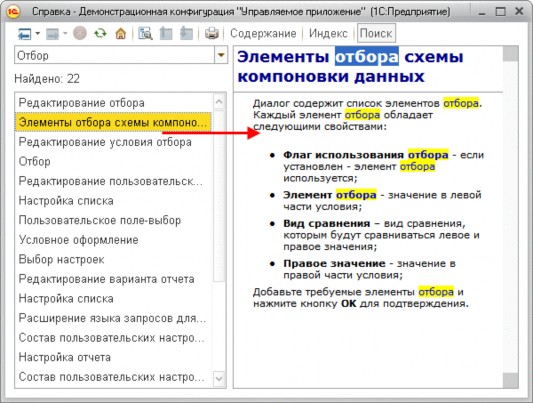Switch to the Содержание tab
This screenshot has height=403, width=533.
pos(263,33)
